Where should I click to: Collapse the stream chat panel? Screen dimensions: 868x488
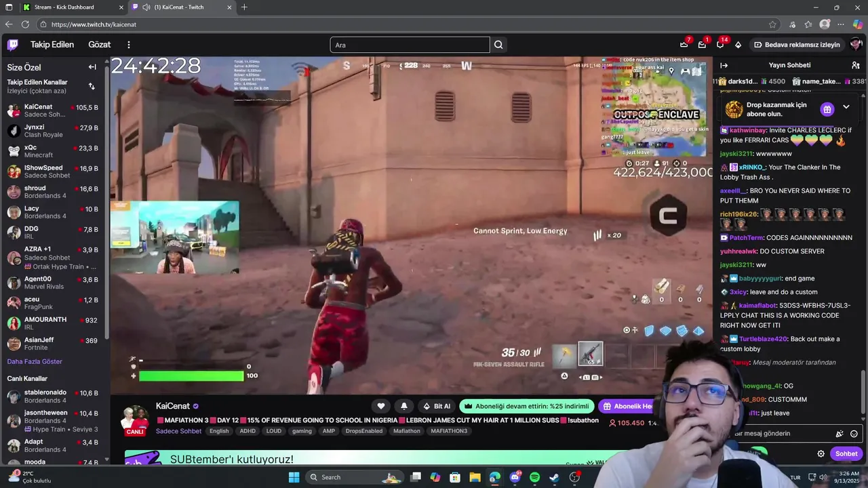[724, 65]
